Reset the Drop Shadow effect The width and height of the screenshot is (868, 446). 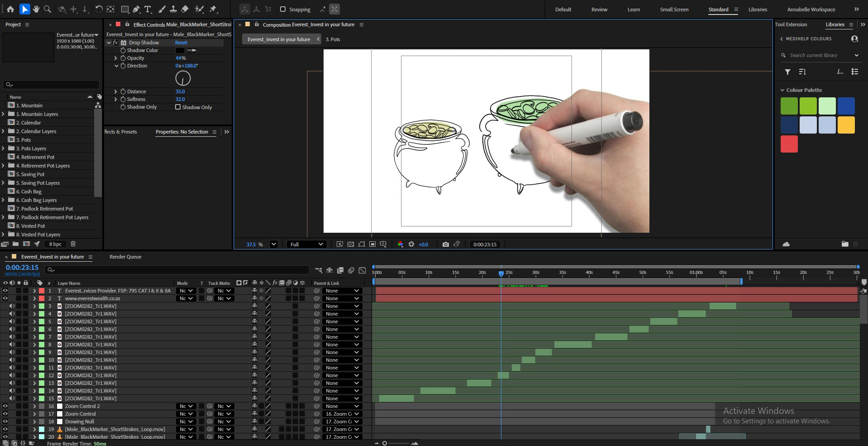(181, 43)
